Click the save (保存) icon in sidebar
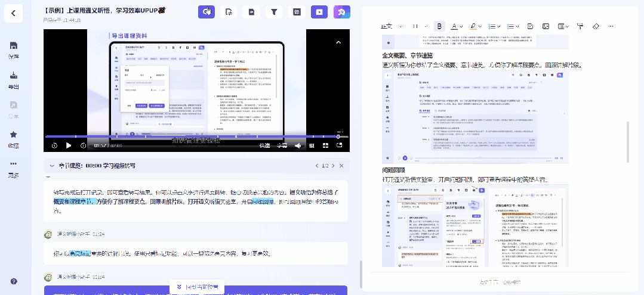Image resolution: width=644 pixels, height=295 pixels. (14, 46)
